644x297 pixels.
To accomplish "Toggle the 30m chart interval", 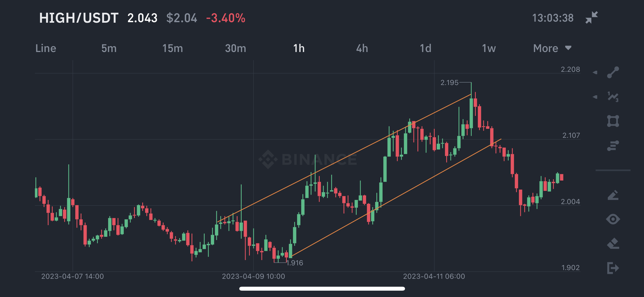I will (x=235, y=48).
